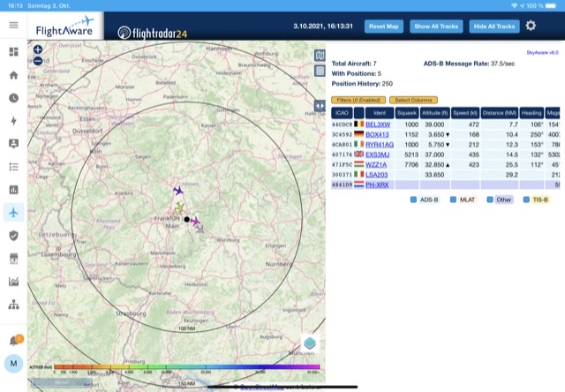Open the bar chart icon in sidebar
This screenshot has width=565, height=392.
pyautogui.click(x=14, y=190)
